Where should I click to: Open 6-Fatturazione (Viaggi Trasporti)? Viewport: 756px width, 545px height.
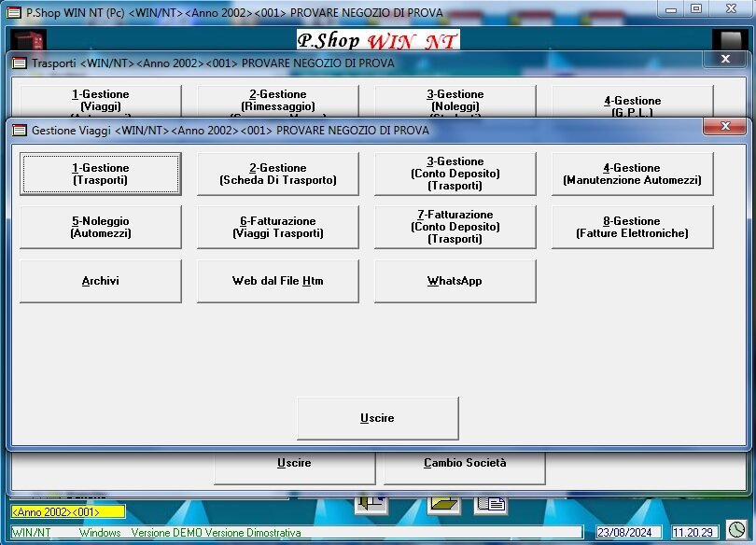coord(277,227)
